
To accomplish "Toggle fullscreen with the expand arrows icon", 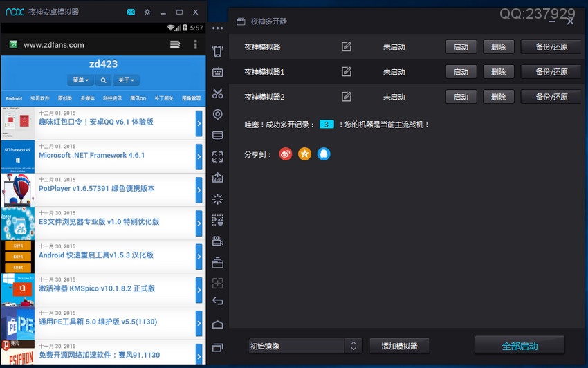I will [217, 157].
